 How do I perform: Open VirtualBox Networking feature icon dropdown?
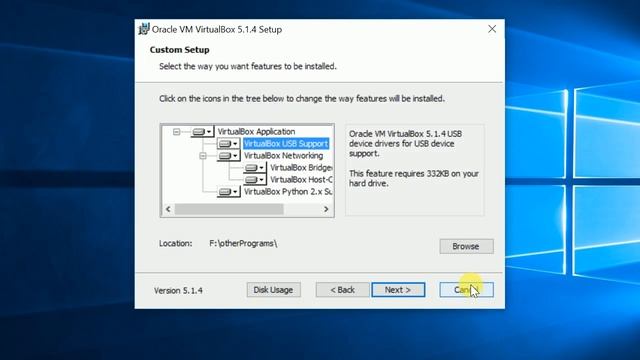coord(228,156)
